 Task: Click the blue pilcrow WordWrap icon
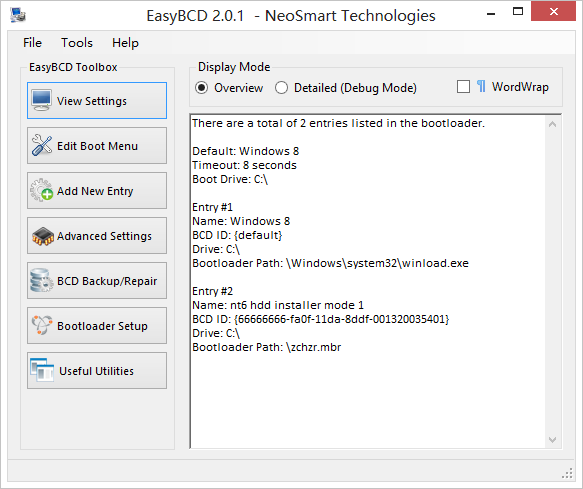pos(481,87)
